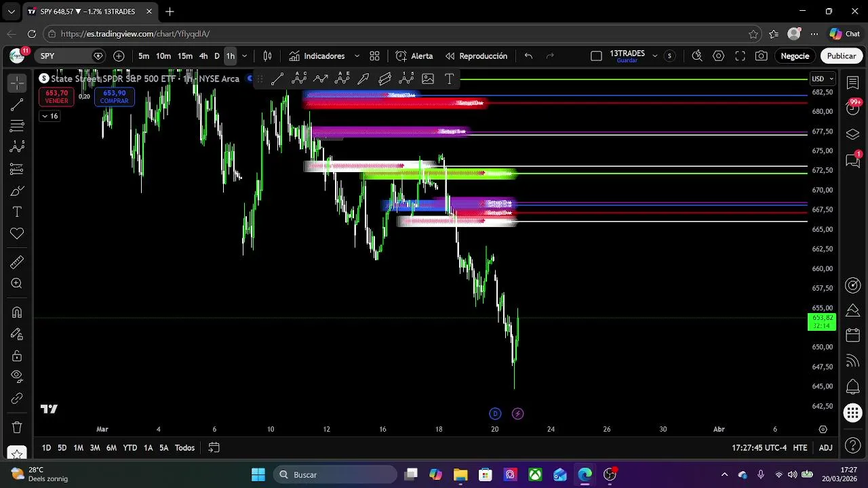Click the red VENDER 653,70 button
868x488 pixels.
coord(56,97)
